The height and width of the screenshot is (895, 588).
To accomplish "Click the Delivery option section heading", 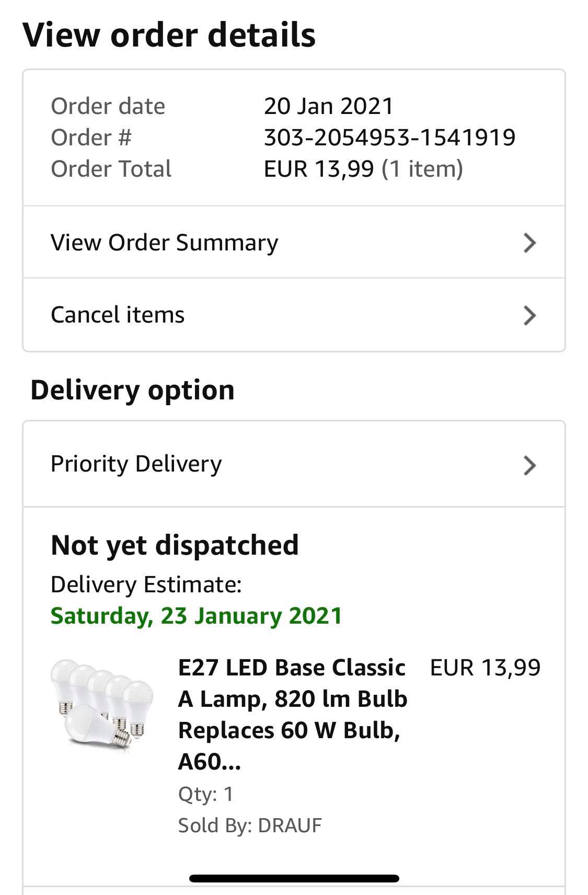I will [x=132, y=390].
